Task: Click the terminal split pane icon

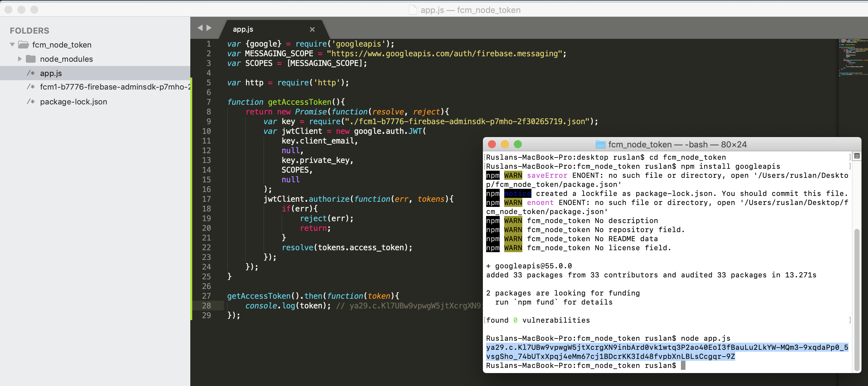Action: point(857,156)
